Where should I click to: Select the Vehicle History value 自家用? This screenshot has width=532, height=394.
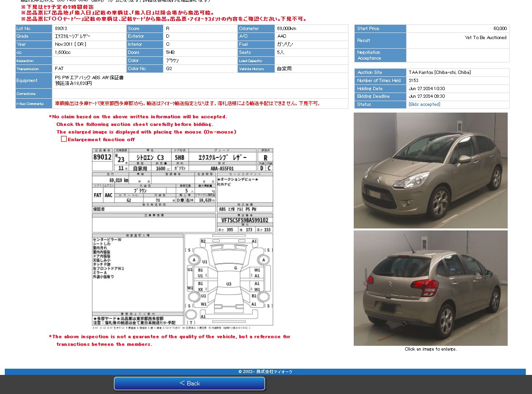284,69
